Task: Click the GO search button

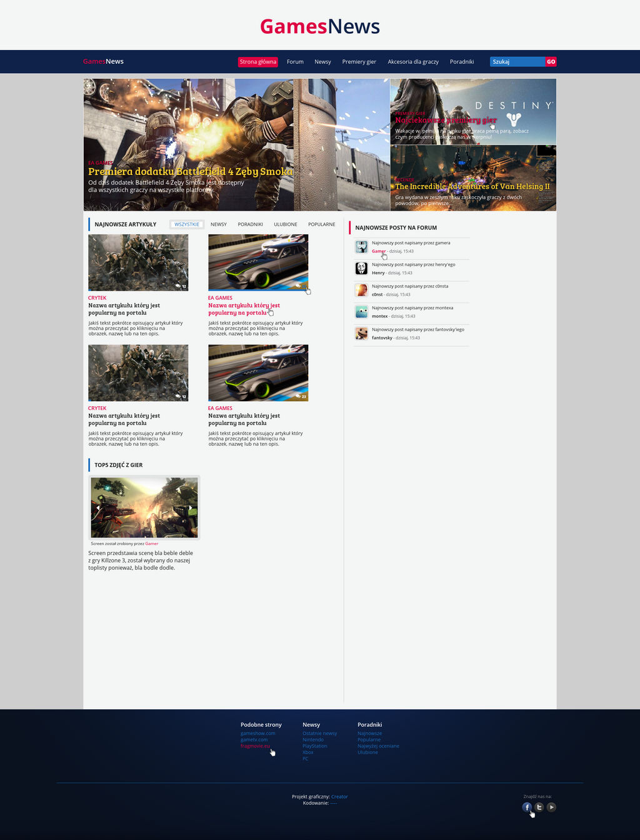Action: (x=551, y=62)
